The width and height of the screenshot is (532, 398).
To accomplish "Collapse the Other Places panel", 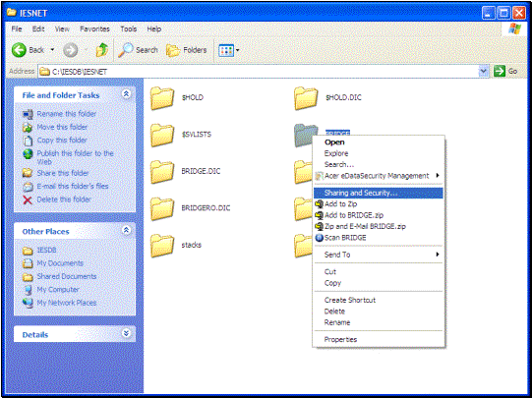I will (126, 230).
